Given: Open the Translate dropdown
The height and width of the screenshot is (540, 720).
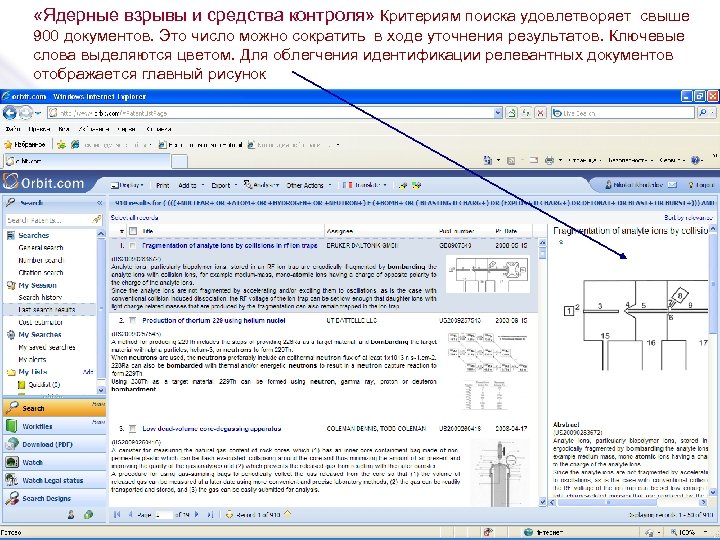Looking at the screenshot, I should (366, 185).
